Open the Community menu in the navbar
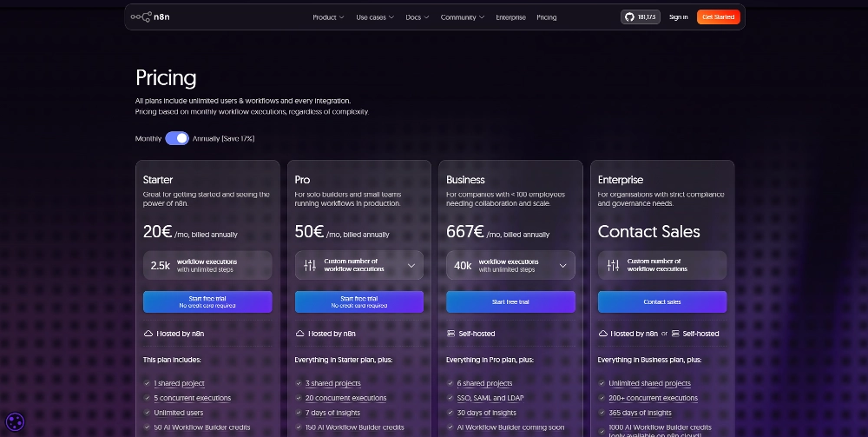 (x=461, y=17)
